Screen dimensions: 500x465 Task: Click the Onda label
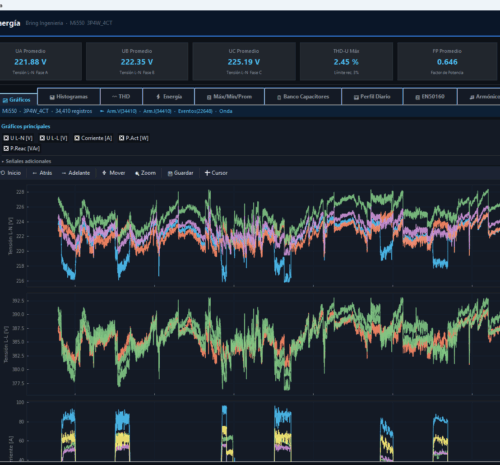(x=226, y=111)
